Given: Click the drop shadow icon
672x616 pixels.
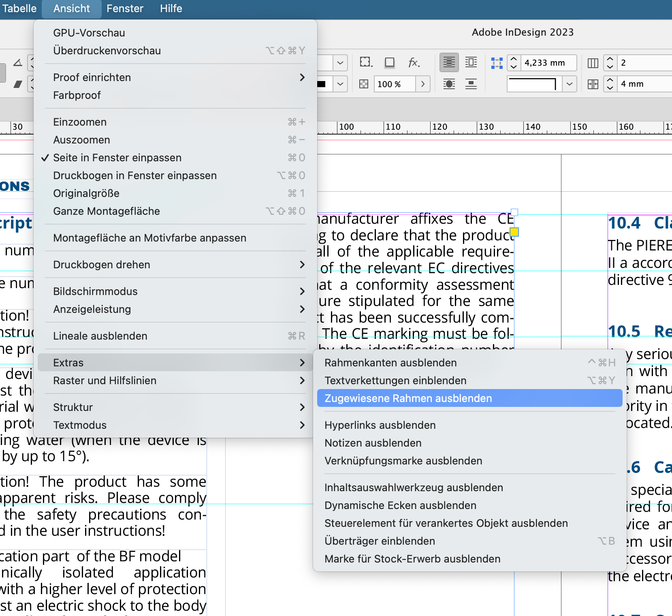Looking at the screenshot, I should pos(390,62).
